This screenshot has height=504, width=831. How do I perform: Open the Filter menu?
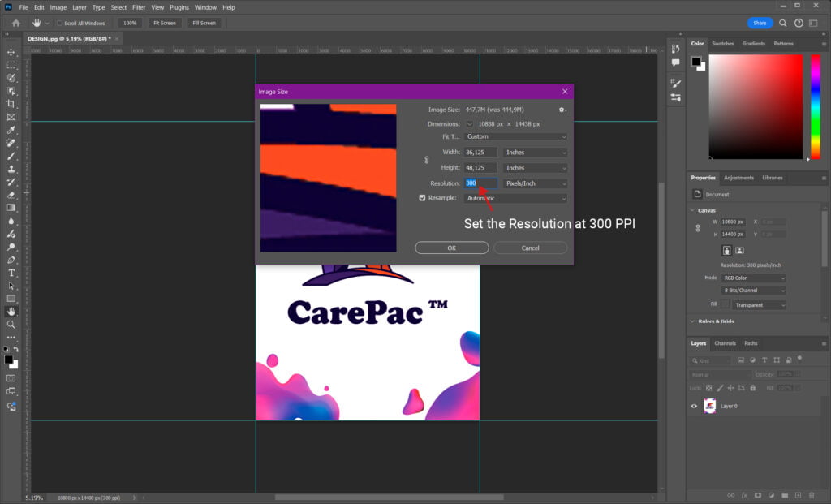139,7
